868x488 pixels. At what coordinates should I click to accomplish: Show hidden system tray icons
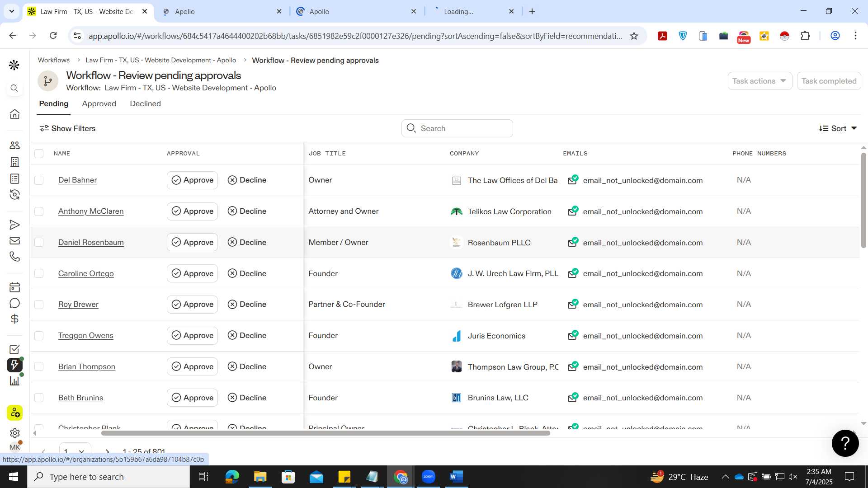coord(725,477)
